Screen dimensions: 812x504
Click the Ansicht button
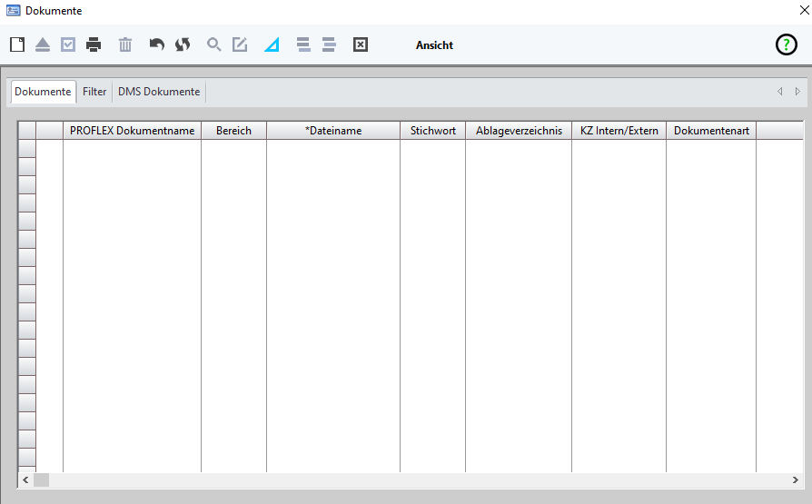coord(434,45)
